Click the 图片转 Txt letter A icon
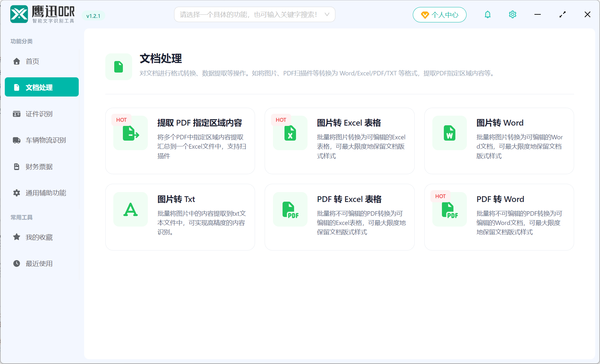This screenshot has height=364, width=600. (131, 209)
